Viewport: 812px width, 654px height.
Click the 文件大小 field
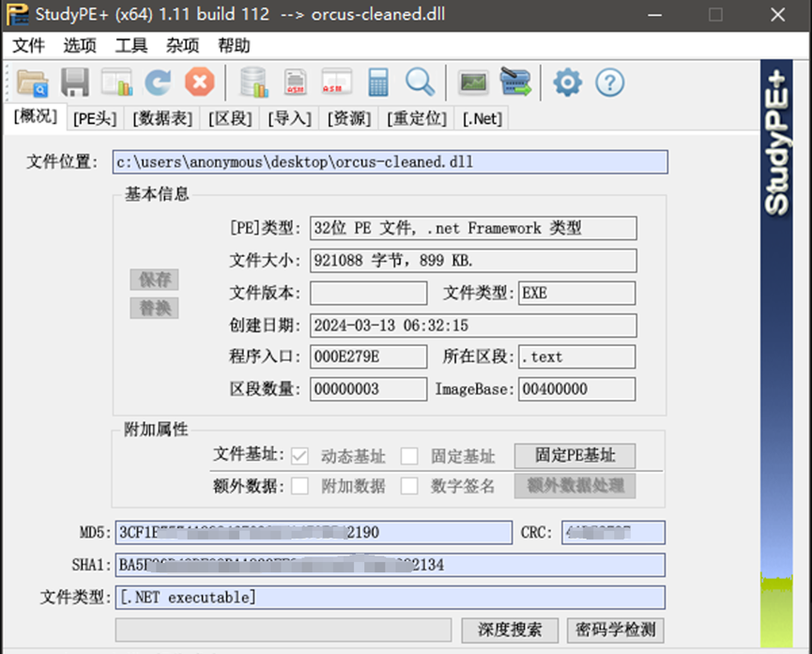click(x=473, y=261)
